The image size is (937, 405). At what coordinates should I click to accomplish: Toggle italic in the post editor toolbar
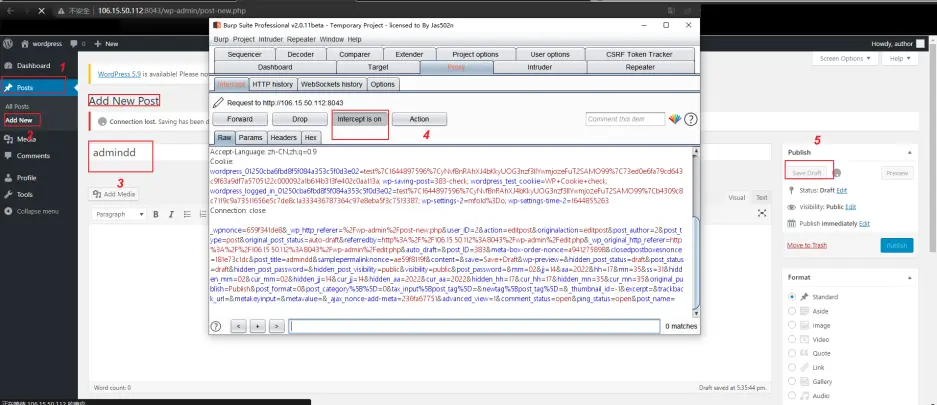coord(171,214)
